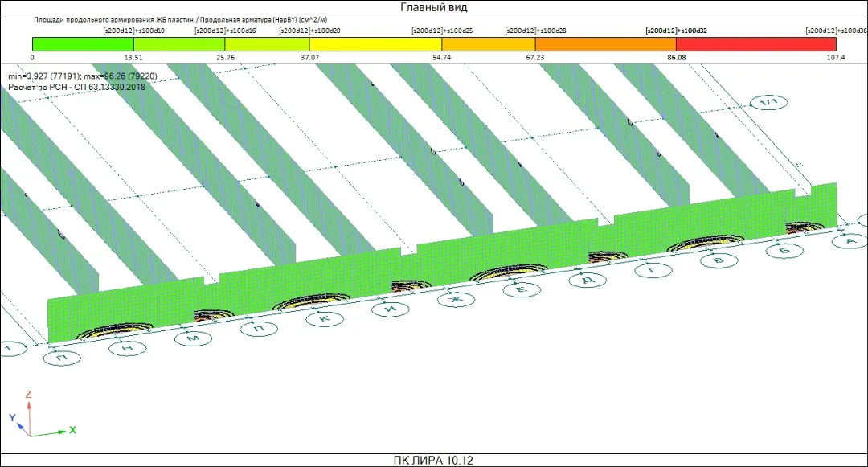This screenshot has height=467, width=868.
Task: Click the green X axis label of the triad
Action: point(72,430)
